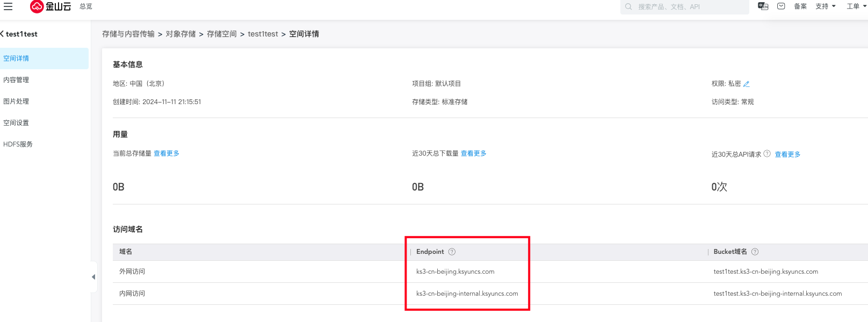Open 空间设置 in the sidebar

[x=16, y=123]
